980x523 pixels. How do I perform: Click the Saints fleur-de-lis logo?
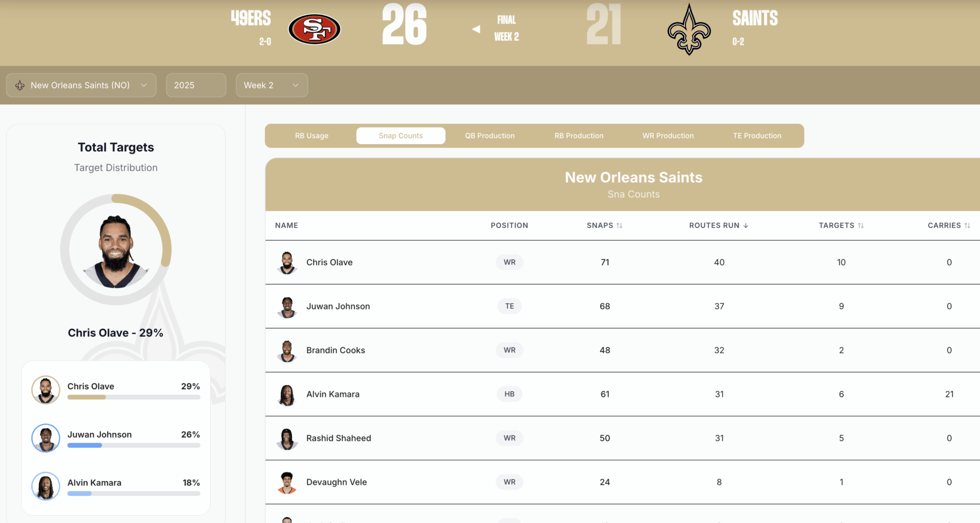click(689, 29)
